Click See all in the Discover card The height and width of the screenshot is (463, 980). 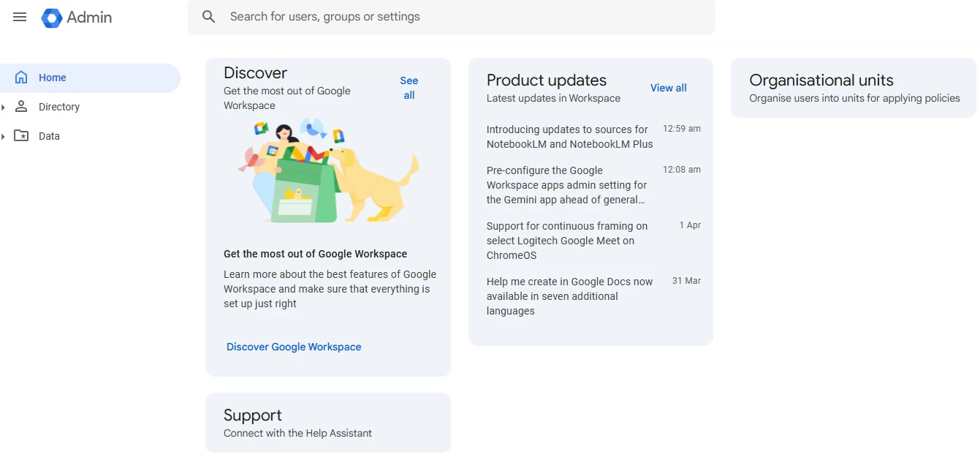coord(409,88)
